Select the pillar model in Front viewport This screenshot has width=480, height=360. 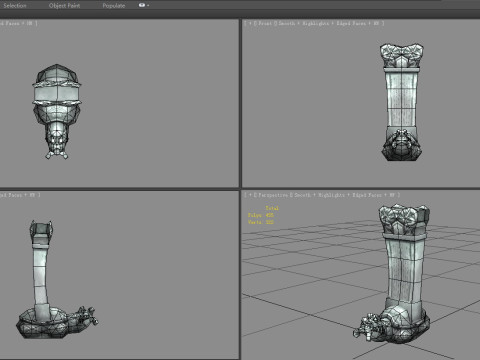[x=402, y=102]
